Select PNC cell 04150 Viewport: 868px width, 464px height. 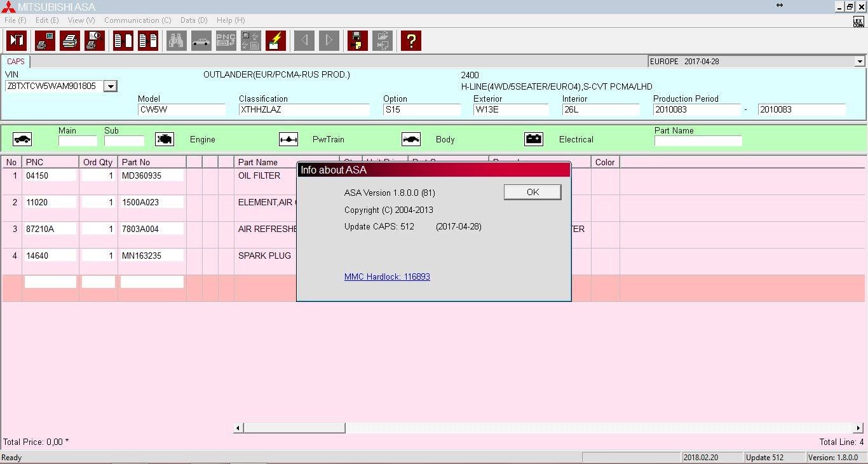point(50,175)
